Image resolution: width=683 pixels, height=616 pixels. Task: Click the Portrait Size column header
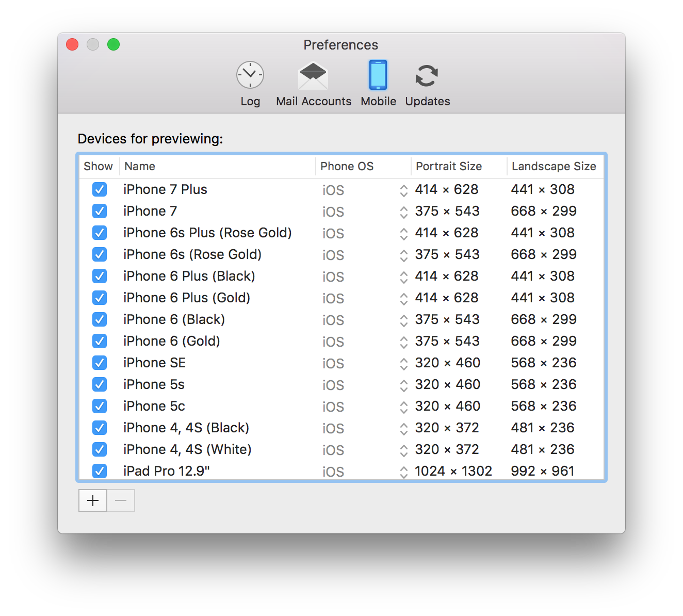[458, 166]
